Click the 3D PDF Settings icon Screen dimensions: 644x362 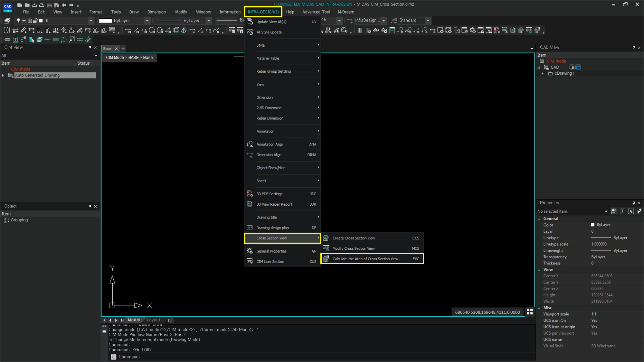(250, 194)
